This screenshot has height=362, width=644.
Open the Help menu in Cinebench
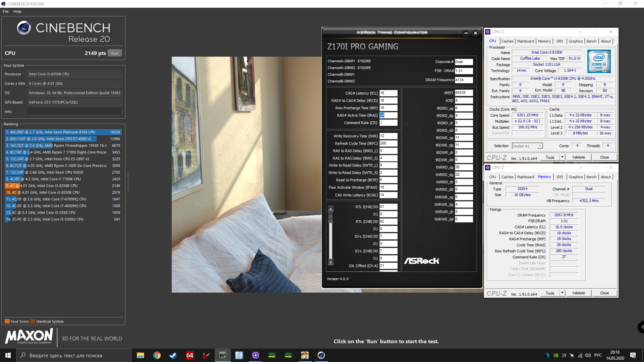coord(17,11)
